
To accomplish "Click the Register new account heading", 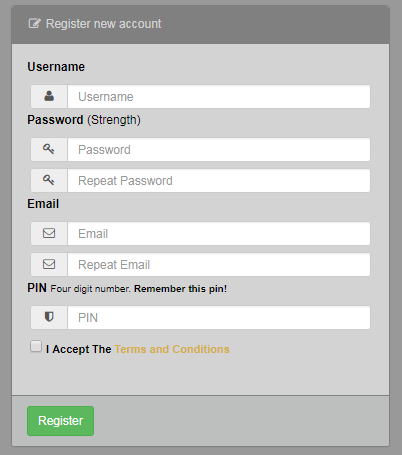I will point(103,24).
